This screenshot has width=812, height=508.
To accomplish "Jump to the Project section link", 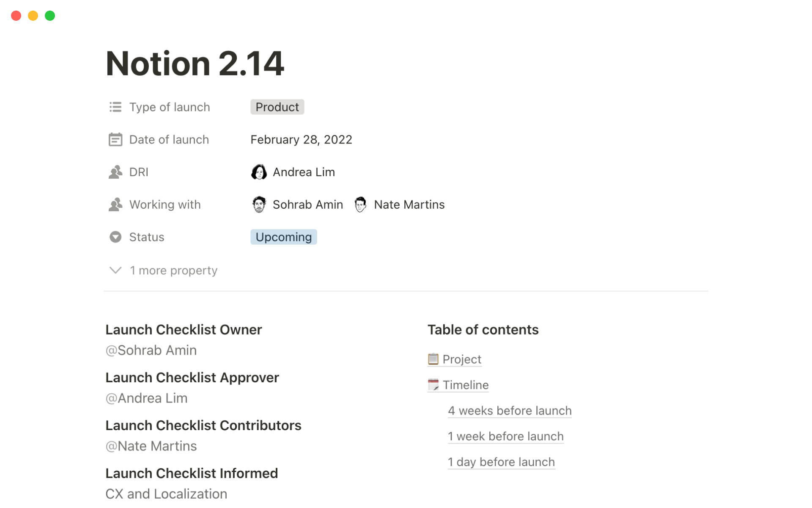I will [x=461, y=359].
